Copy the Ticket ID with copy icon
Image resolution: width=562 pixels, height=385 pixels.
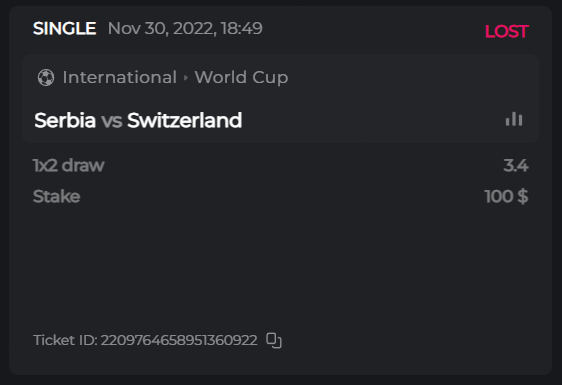pyautogui.click(x=274, y=340)
